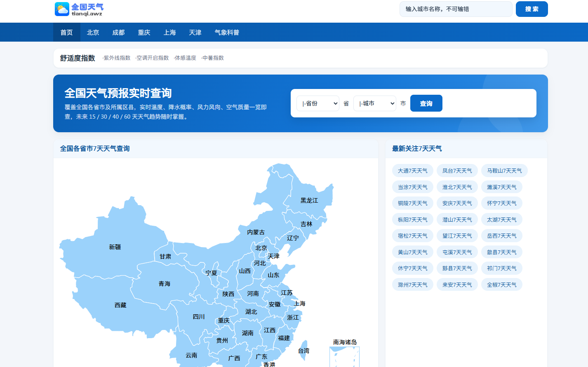The image size is (588, 367).
Task: Click 滁州7天天气 tag
Action: (413, 285)
